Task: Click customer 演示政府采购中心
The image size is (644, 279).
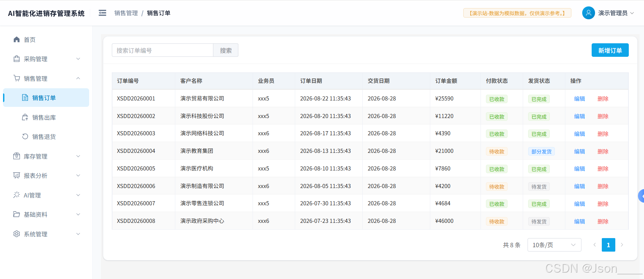Action: 202,221
